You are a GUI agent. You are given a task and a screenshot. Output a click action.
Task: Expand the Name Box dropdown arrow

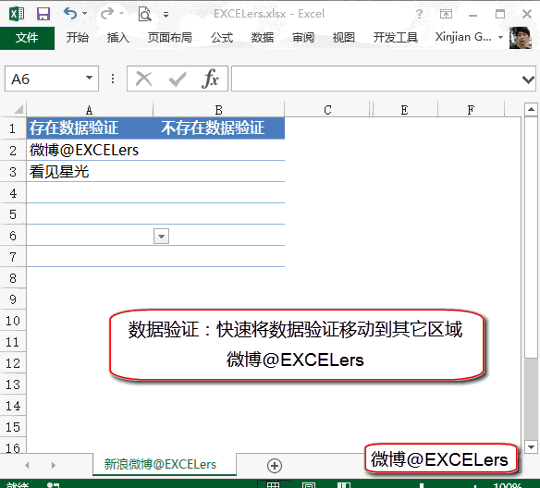click(89, 78)
